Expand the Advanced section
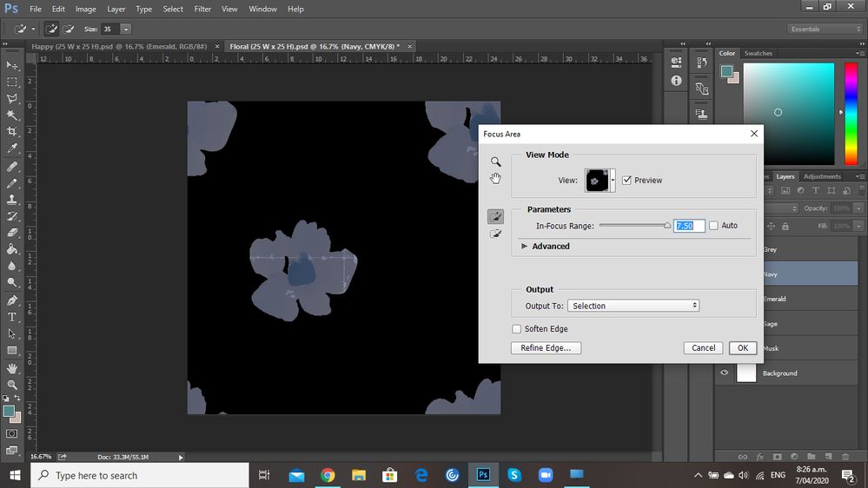Viewport: 868px width, 488px height. pyautogui.click(x=524, y=247)
